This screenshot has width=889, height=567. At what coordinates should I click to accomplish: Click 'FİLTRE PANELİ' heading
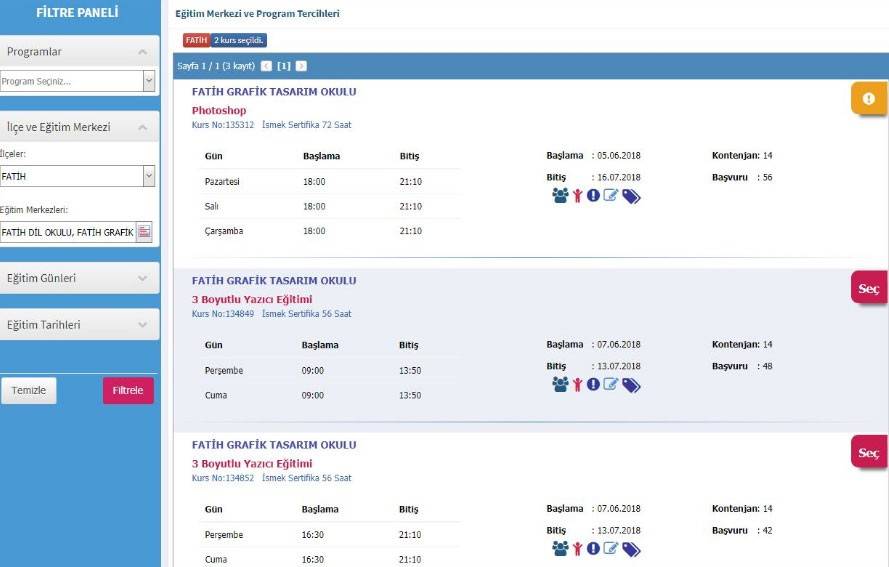click(77, 12)
